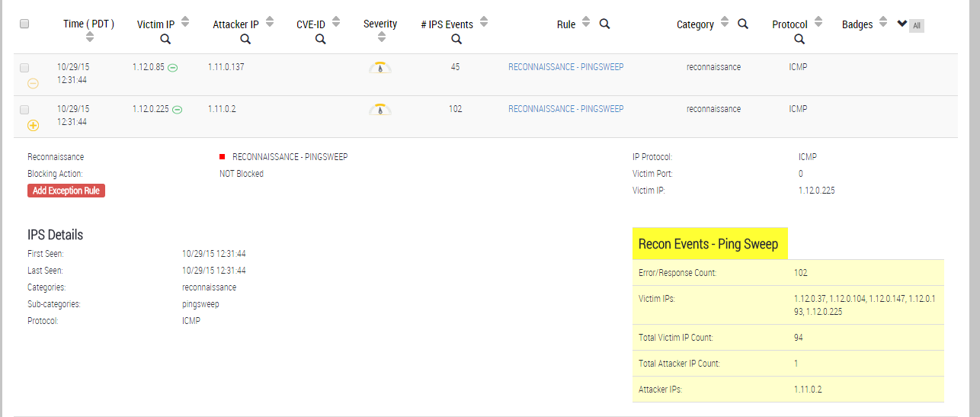Click Victim Port value 0
The image size is (980, 417).
(x=801, y=174)
